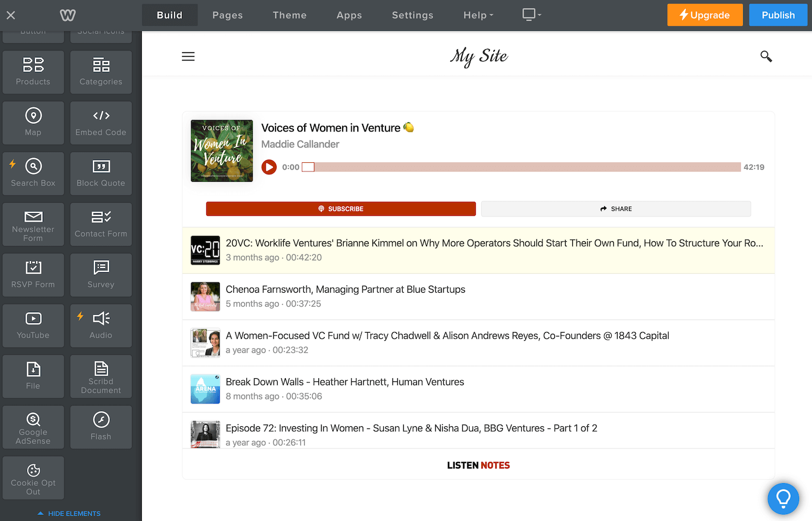Pick the Block Quote element
The width and height of the screenshot is (812, 521).
click(101, 174)
